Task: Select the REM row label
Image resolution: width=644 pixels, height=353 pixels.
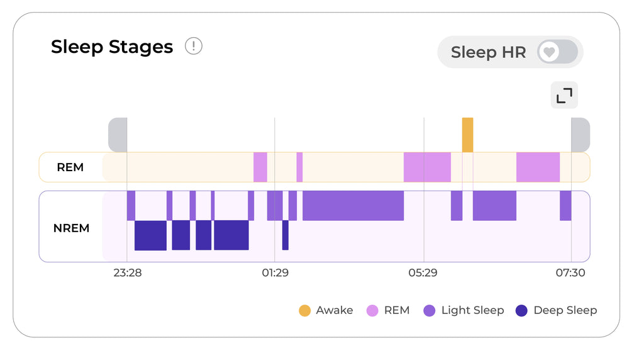Action: [70, 167]
